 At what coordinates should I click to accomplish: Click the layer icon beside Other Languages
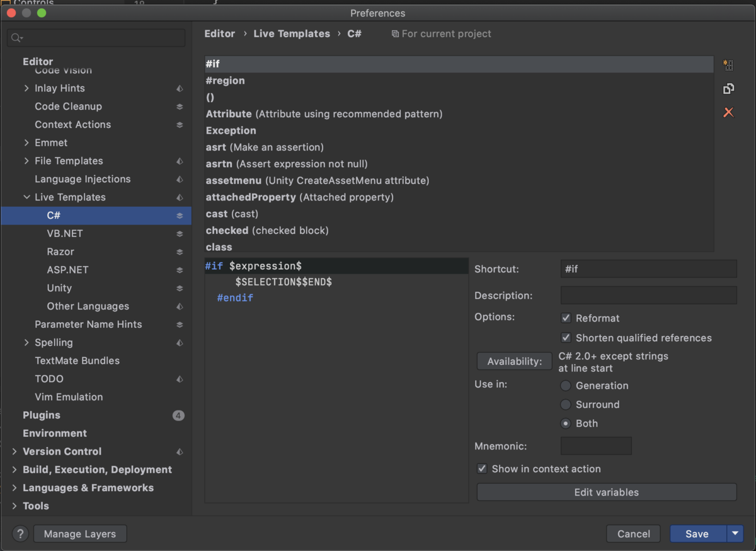point(180,306)
